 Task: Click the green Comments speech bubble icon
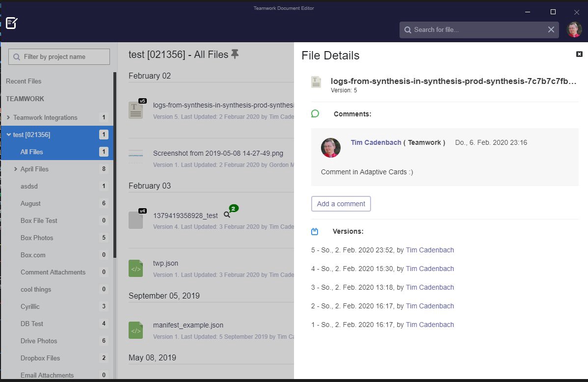click(315, 114)
